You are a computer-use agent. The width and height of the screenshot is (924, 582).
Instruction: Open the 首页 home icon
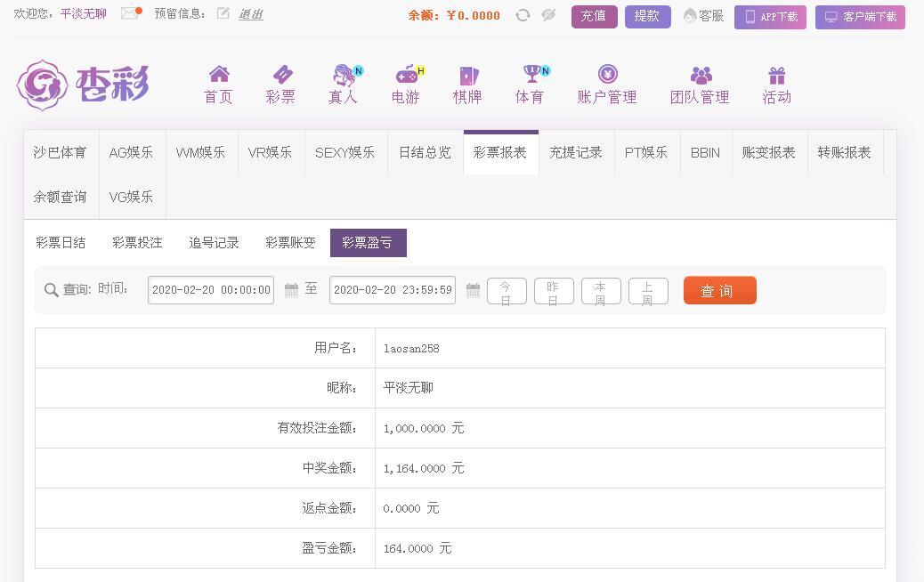tap(218, 75)
